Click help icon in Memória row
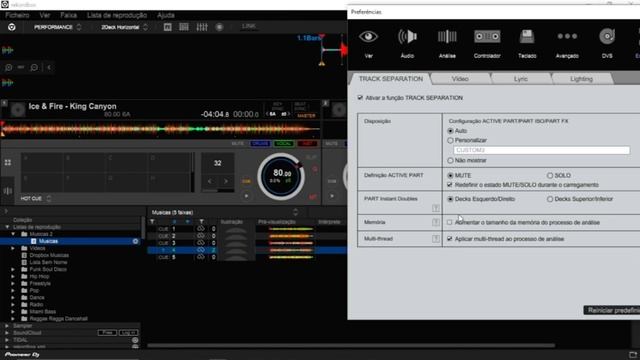 (x=436, y=222)
